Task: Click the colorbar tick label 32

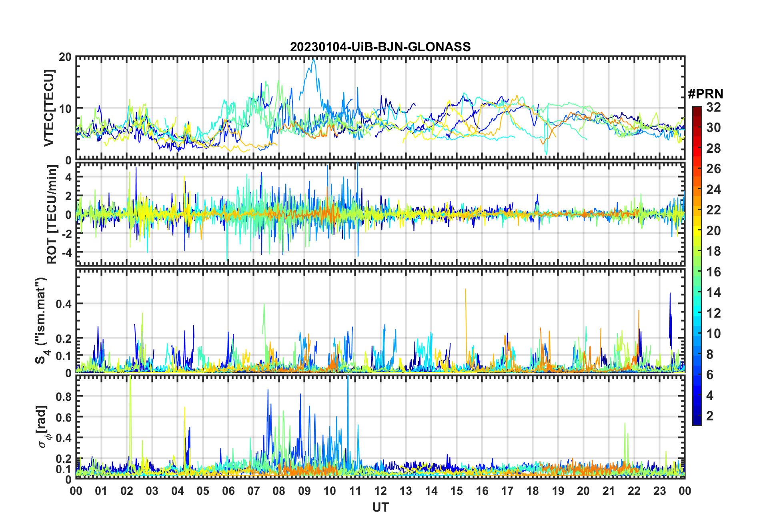Action: pyautogui.click(x=713, y=107)
